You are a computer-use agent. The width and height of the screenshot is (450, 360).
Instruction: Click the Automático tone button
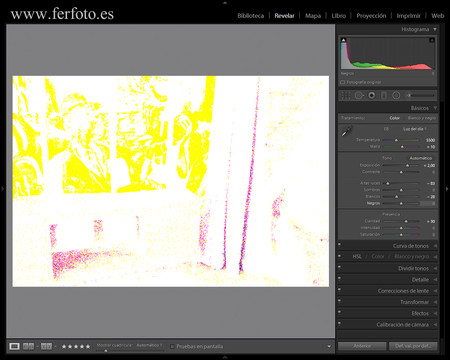pyautogui.click(x=421, y=158)
